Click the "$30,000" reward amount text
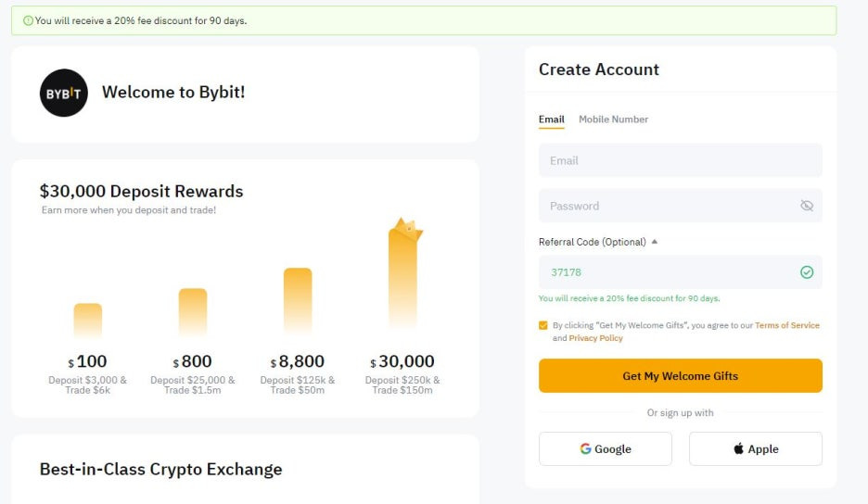The width and height of the screenshot is (868, 504). (x=402, y=362)
